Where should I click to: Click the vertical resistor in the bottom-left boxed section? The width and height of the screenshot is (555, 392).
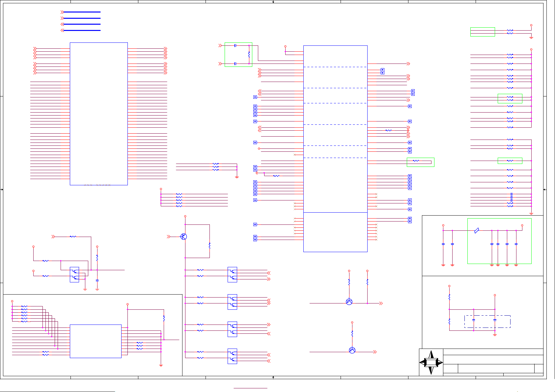tap(164, 319)
